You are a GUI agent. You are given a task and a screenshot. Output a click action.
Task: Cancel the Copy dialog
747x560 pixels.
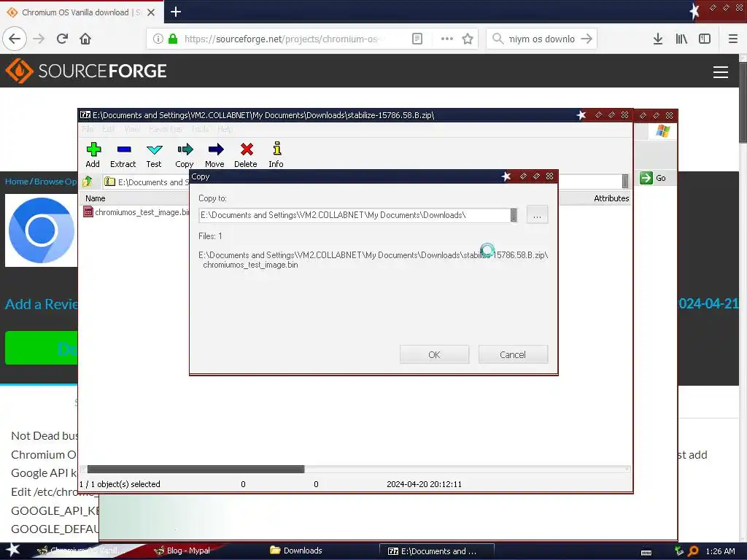point(513,354)
